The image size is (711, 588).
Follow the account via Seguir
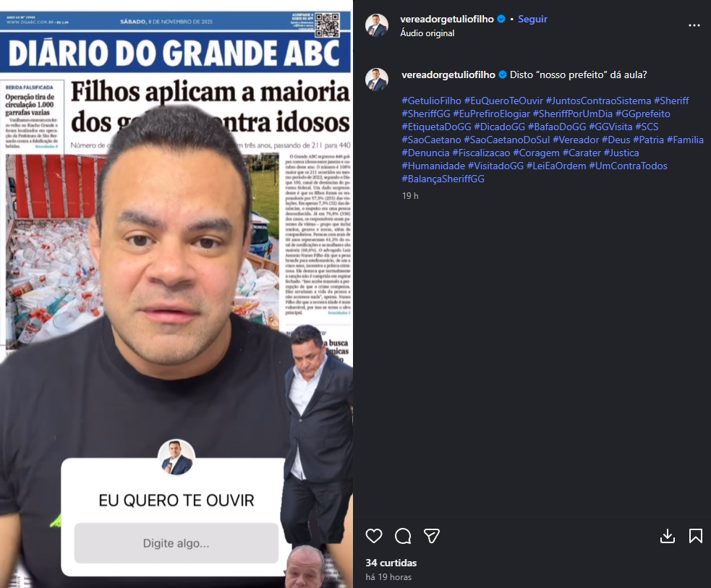532,19
